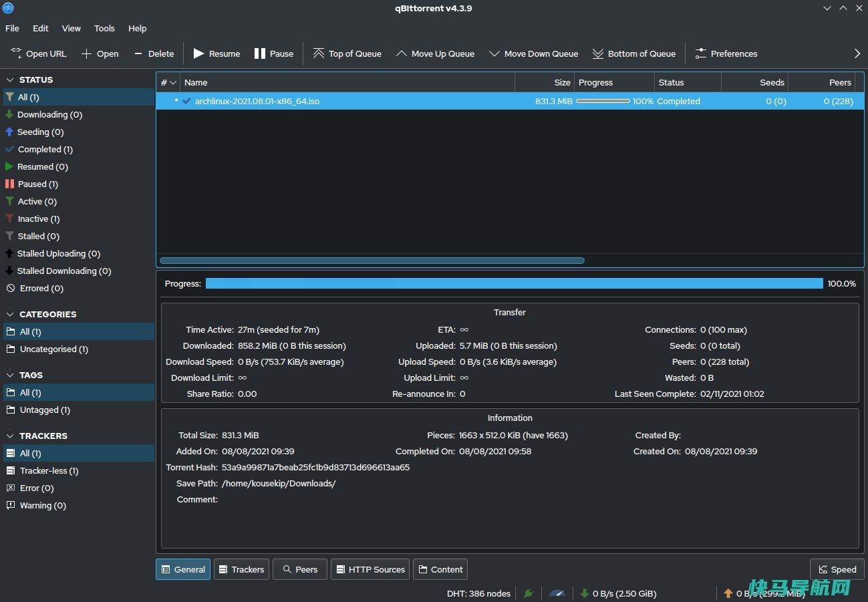868x602 pixels.
Task: Sort torrents by Size column
Action: point(545,82)
